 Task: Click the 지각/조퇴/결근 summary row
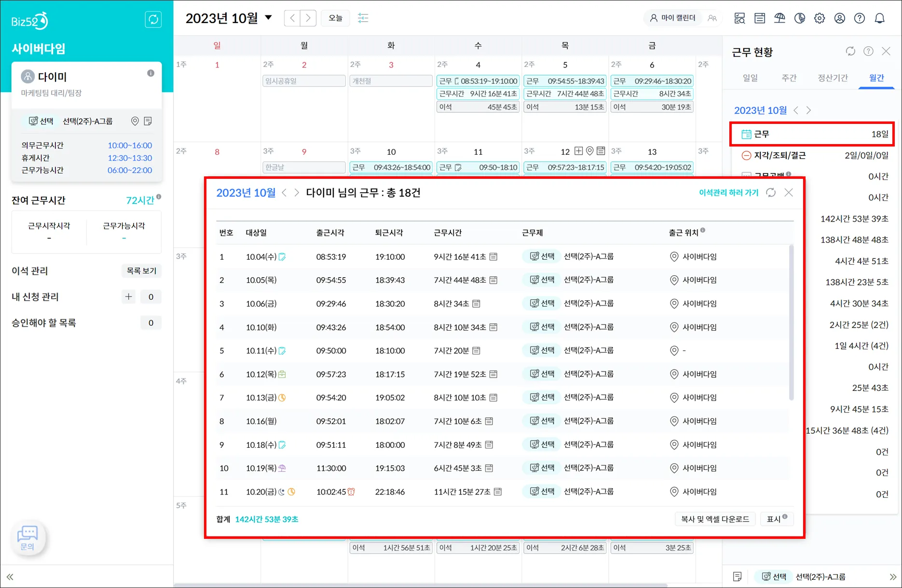(815, 155)
